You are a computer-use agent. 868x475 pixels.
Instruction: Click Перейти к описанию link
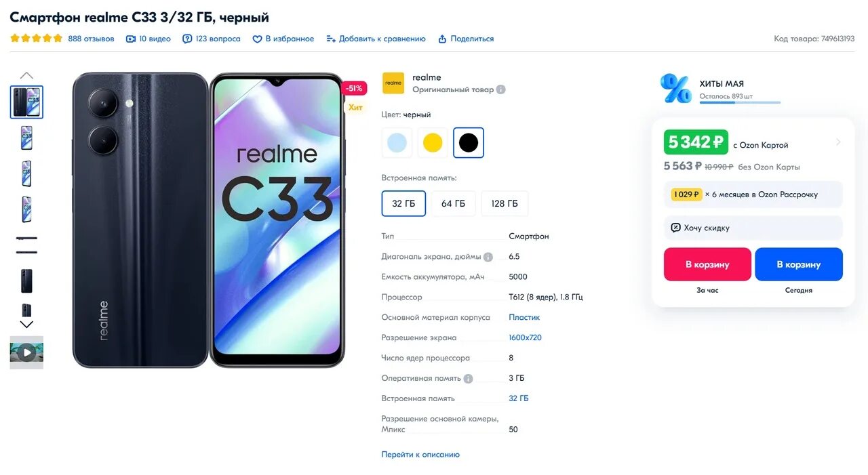coord(420,455)
